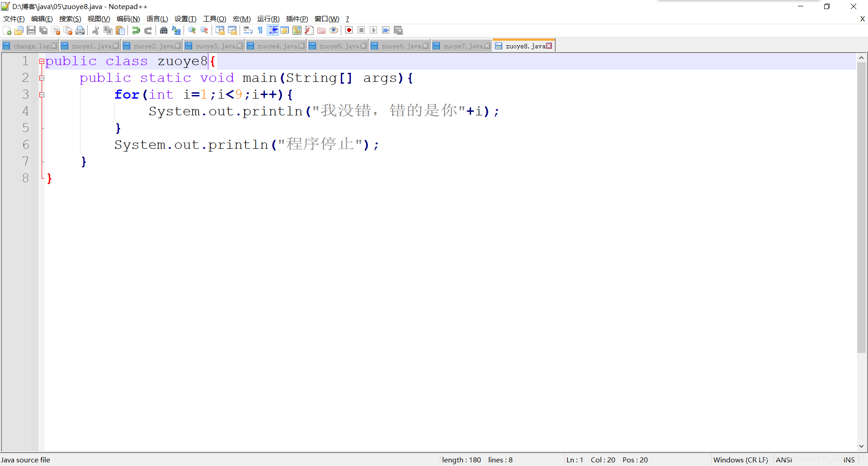Zoom in using the magnifier plus icon
This screenshot has height=466, width=868.
point(192,30)
